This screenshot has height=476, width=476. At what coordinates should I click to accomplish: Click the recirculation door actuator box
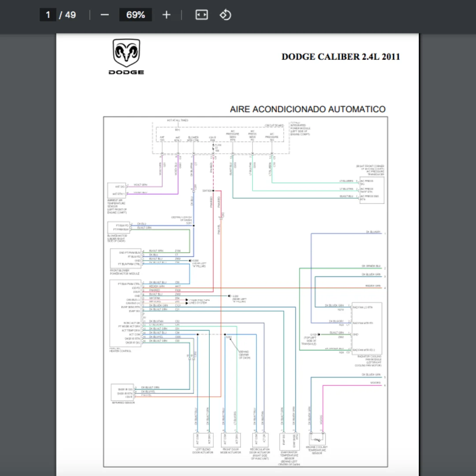tap(260, 439)
